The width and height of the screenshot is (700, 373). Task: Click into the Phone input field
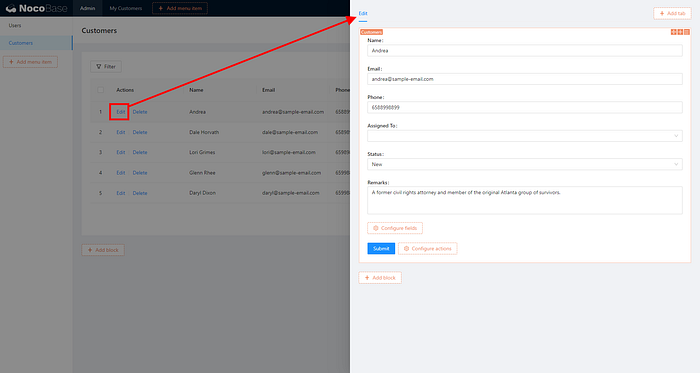[525, 108]
